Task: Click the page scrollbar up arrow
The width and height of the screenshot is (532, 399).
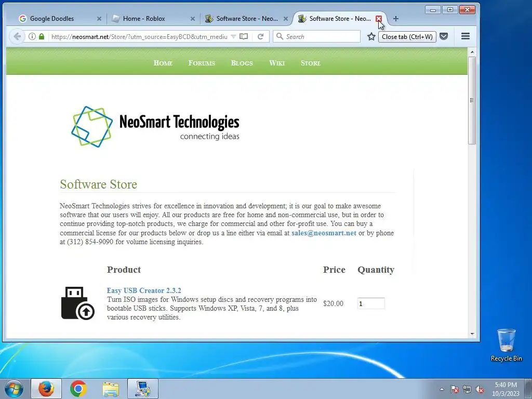Action: [x=472, y=52]
